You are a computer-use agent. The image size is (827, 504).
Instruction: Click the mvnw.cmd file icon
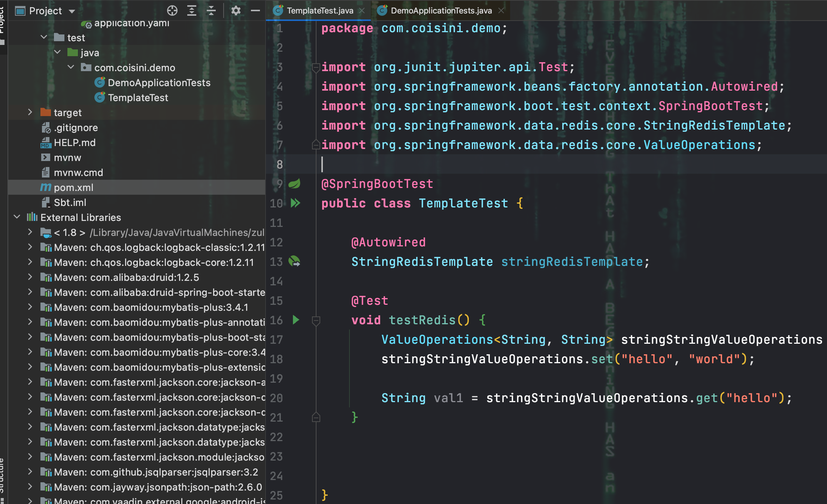click(x=46, y=172)
